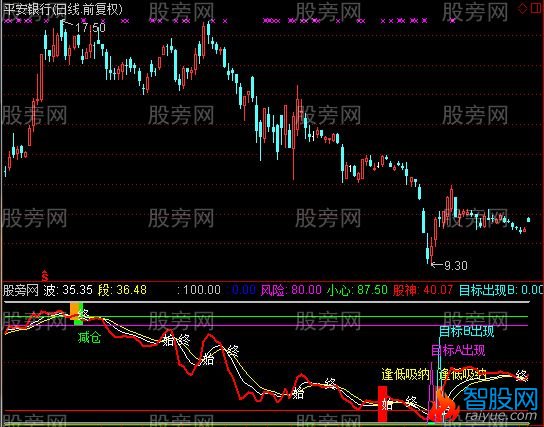The height and width of the screenshot is (427, 544).
Task: Click the red diamond icon at chart corner
Action: [523, 9]
